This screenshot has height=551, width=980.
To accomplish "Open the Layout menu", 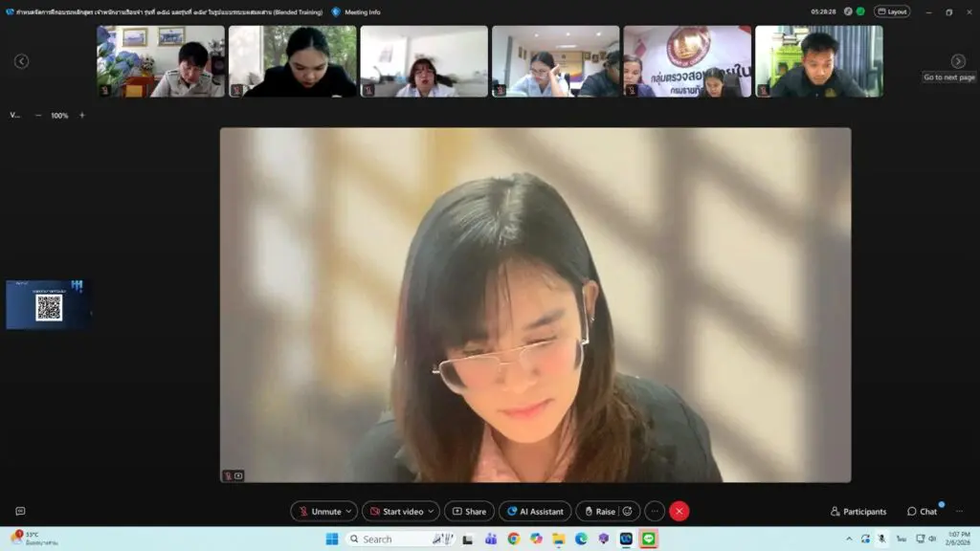I will [x=894, y=11].
